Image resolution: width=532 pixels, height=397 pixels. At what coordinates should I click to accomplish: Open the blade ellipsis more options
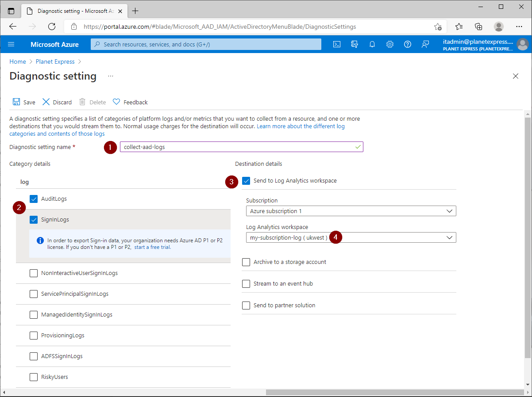click(111, 76)
